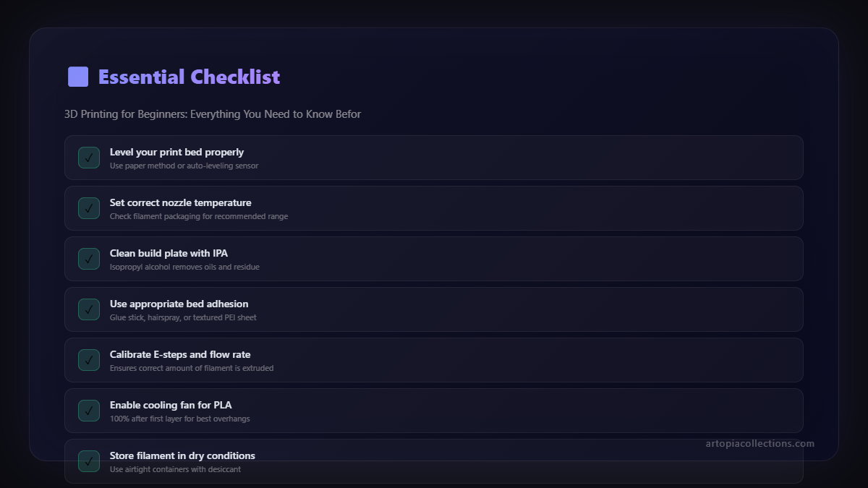Click the Level your print bed properly title
Image resolution: width=868 pixels, height=488 pixels.
[176, 152]
